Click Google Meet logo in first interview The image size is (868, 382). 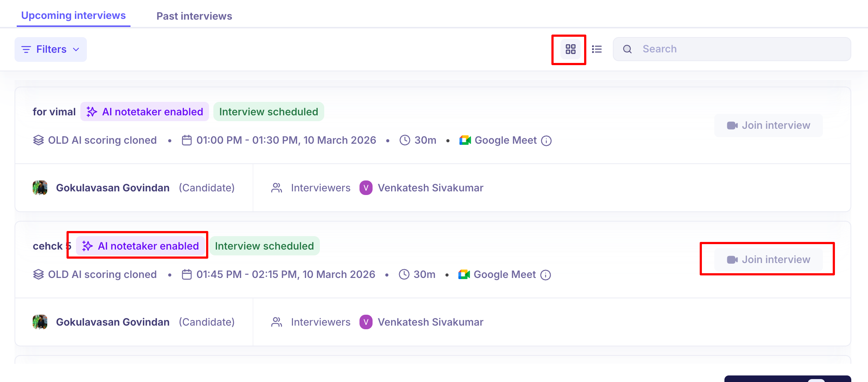coord(465,140)
